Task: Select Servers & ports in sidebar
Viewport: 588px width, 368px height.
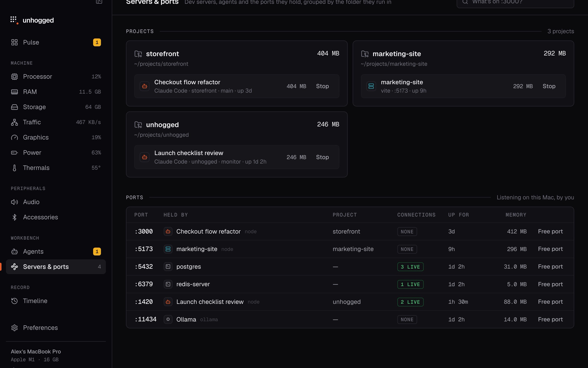Action: 56,267
